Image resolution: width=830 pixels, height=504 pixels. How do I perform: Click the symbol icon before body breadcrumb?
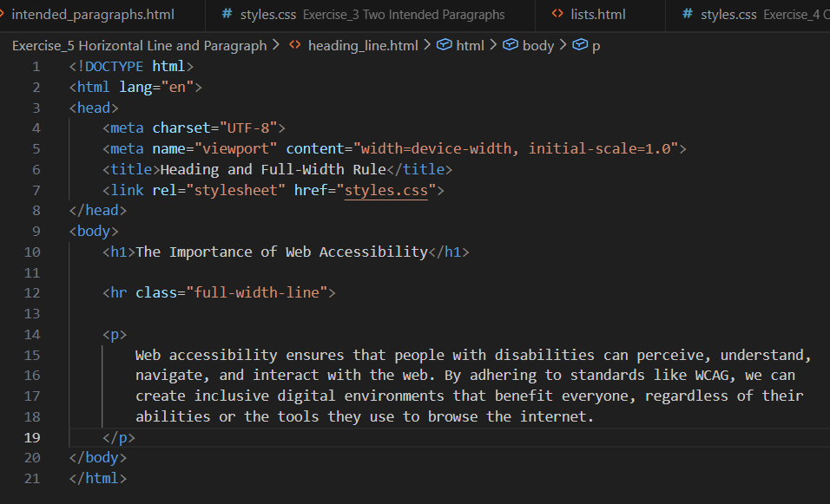pyautogui.click(x=510, y=46)
